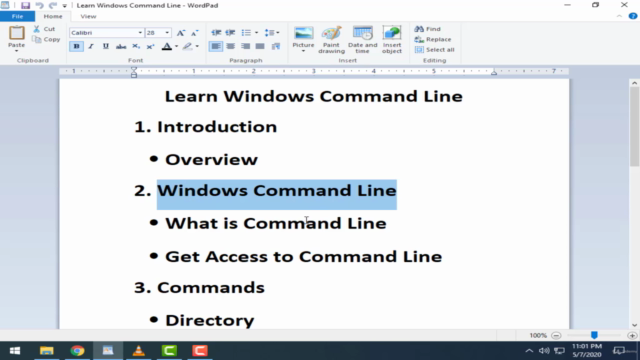Redo last action
The height and width of the screenshot is (360, 640).
(x=53, y=5)
